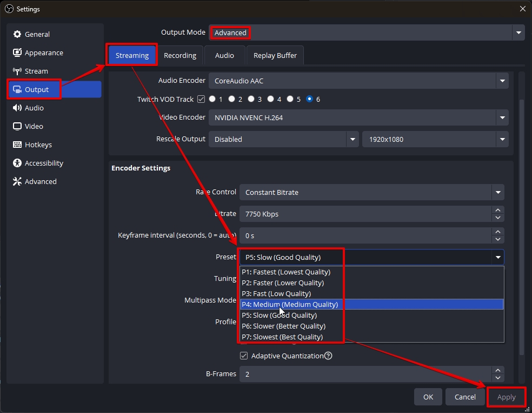Select Twitch VOD track 5

point(290,99)
